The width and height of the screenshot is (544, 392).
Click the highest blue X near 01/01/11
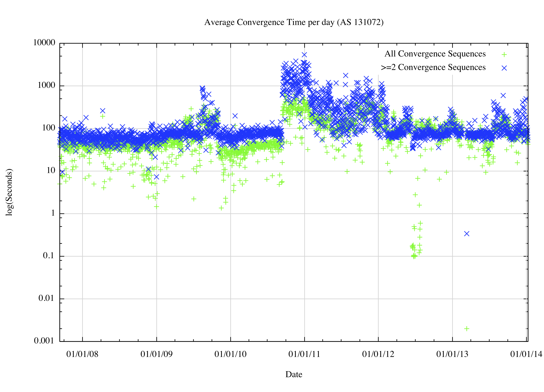click(304, 55)
